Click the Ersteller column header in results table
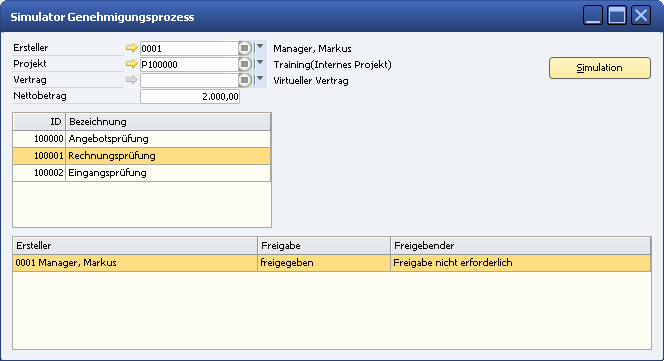 pyautogui.click(x=135, y=246)
